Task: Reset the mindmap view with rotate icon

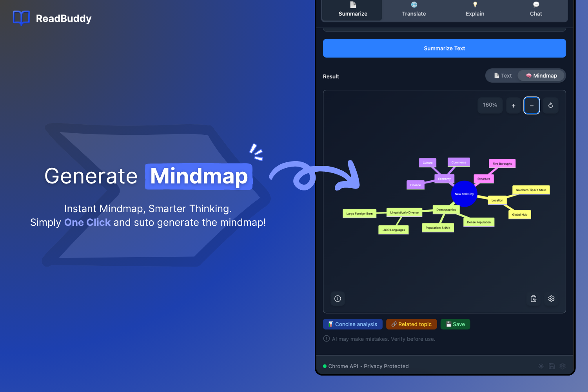Action: click(551, 105)
